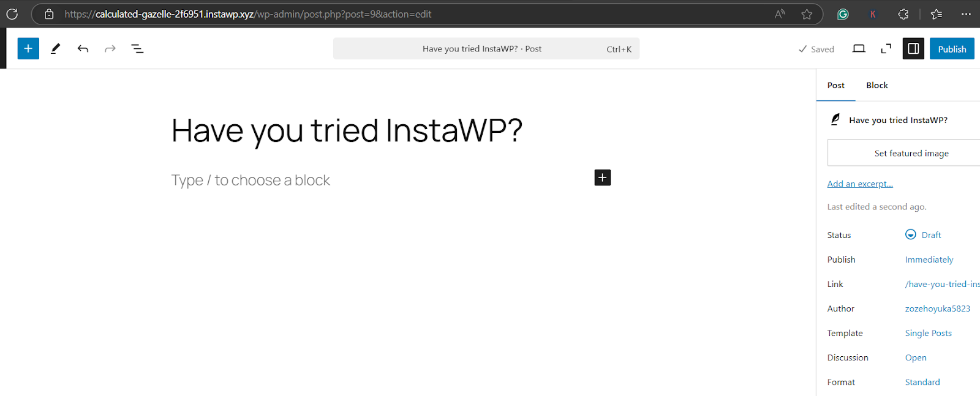
Task: Click the Author label
Action: pos(840,308)
